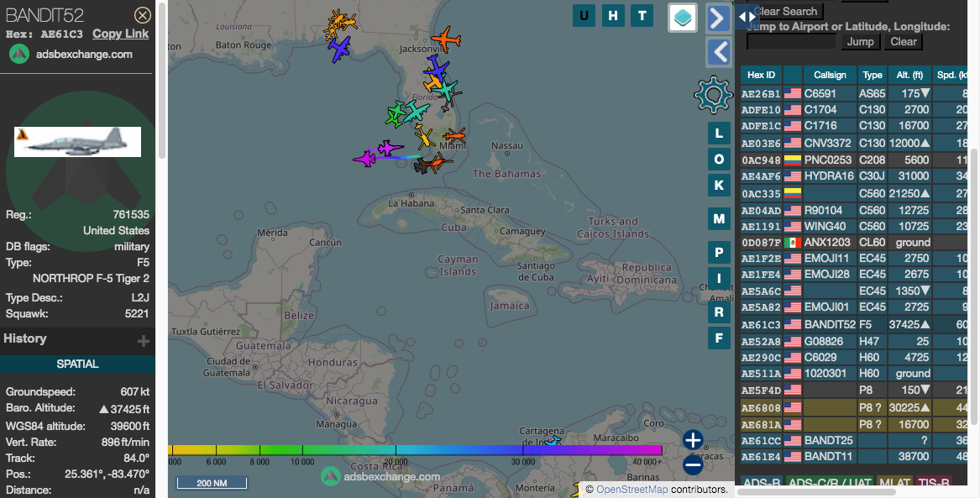The width and height of the screenshot is (980, 498).
Task: Select the BANDT11 aircraft row
Action: tap(854, 457)
